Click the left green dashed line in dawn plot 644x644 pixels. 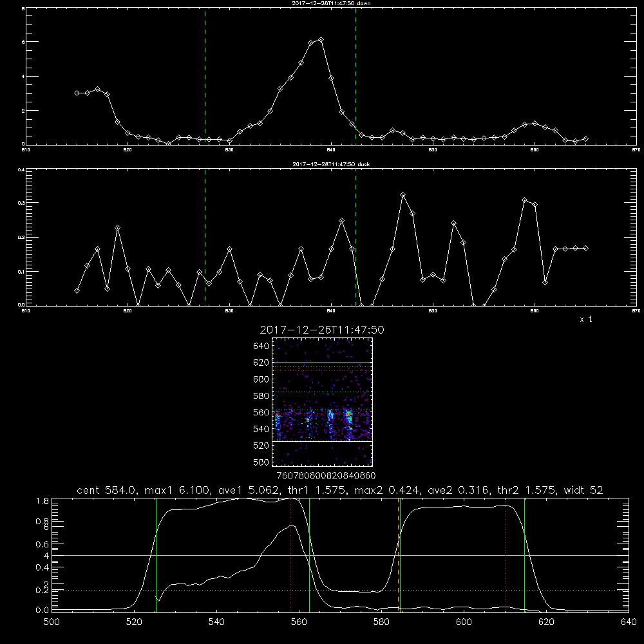coord(205,76)
